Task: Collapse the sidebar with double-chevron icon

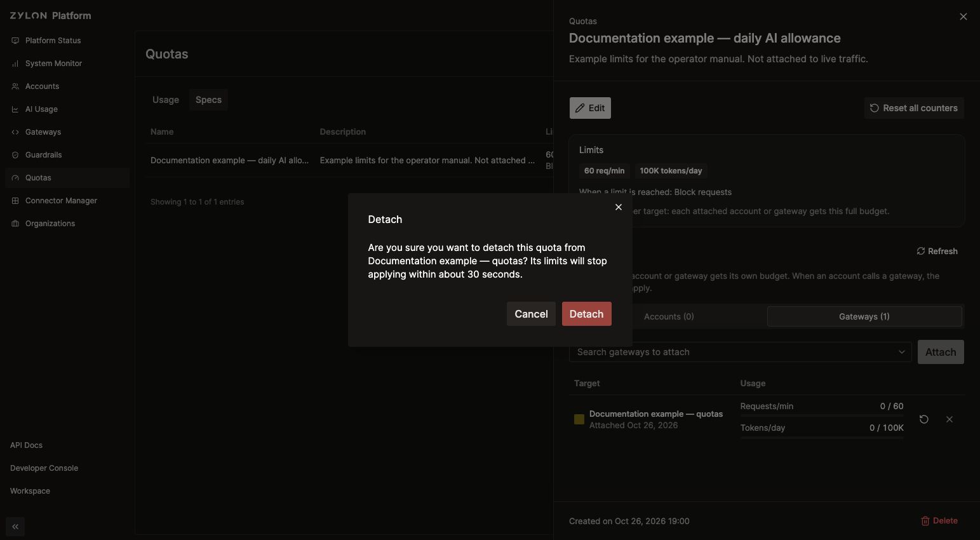Action: click(15, 527)
